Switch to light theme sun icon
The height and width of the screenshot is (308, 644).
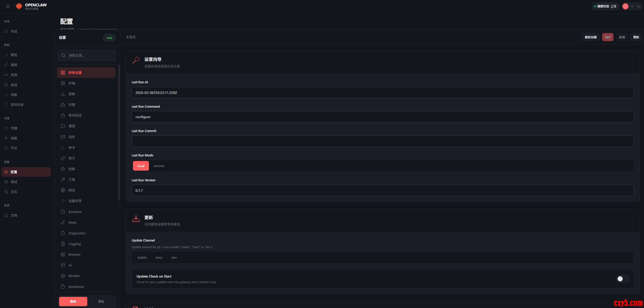pos(632,6)
